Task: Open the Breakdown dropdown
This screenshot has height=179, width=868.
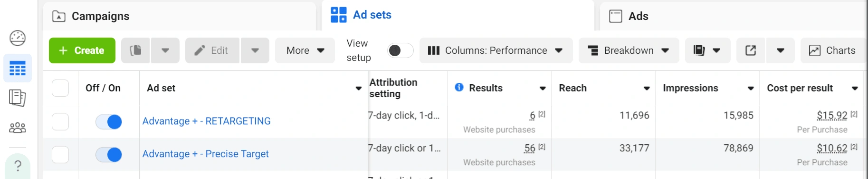Action: click(x=629, y=50)
